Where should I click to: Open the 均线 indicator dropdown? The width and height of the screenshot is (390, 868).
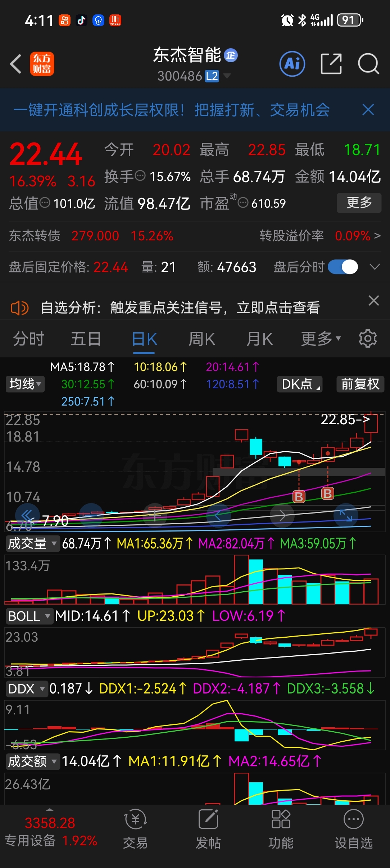point(25,384)
